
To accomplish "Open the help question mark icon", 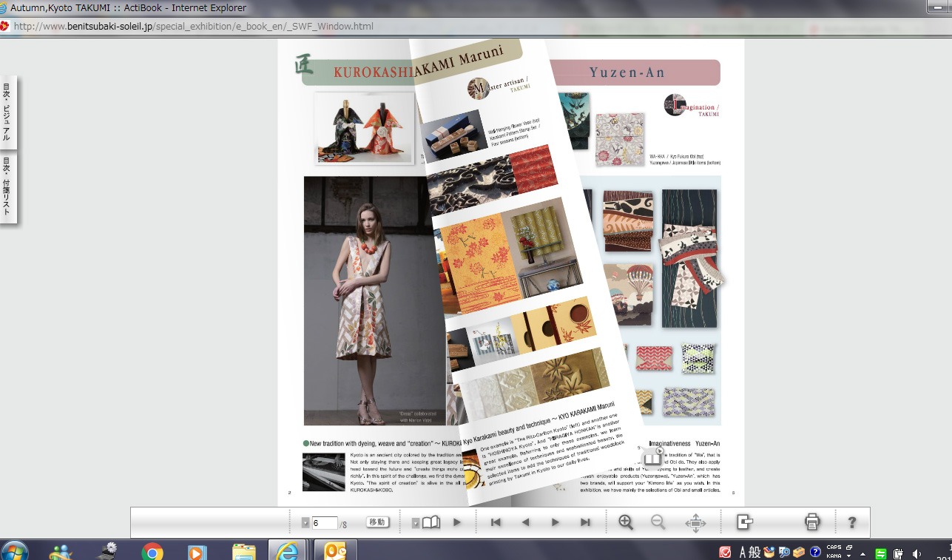I will point(851,522).
